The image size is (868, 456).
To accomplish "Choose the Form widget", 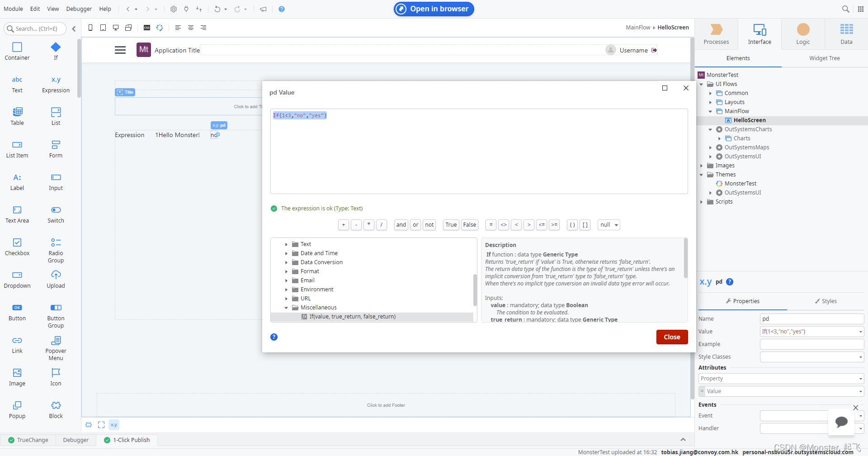I will pos(56,149).
